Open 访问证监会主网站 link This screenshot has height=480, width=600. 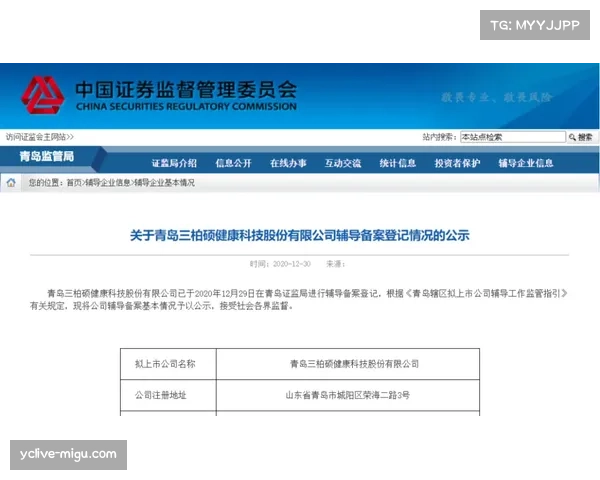[39, 137]
